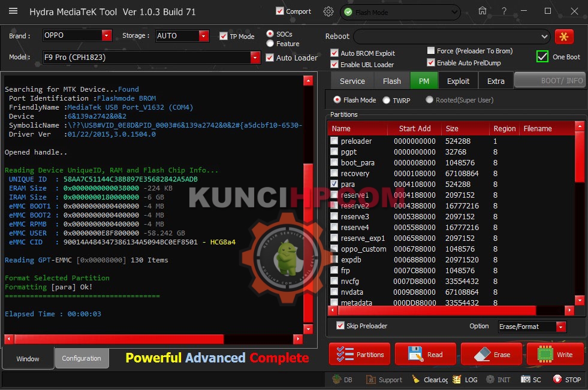This screenshot has height=390, width=588.
Task: Click the vertical log scrollbar thumb
Action: coord(308,242)
